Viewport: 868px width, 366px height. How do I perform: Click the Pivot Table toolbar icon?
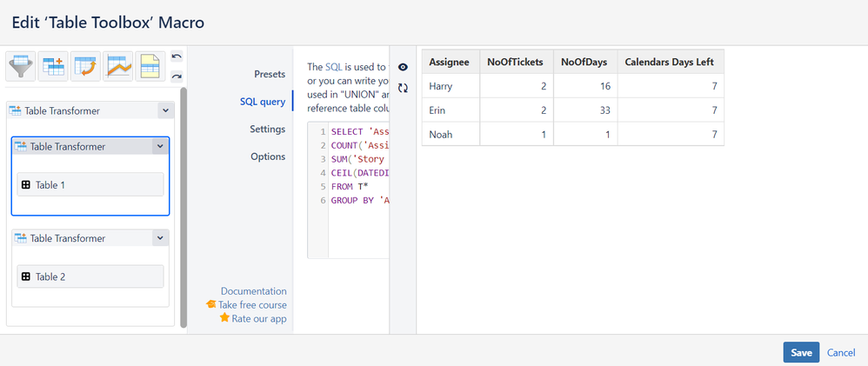[86, 66]
